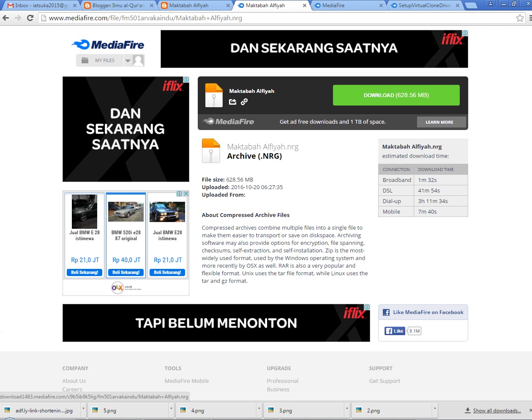Open the adf.ly-link-shortenin jpg download
Screen dimensions: 532x420
point(41,410)
